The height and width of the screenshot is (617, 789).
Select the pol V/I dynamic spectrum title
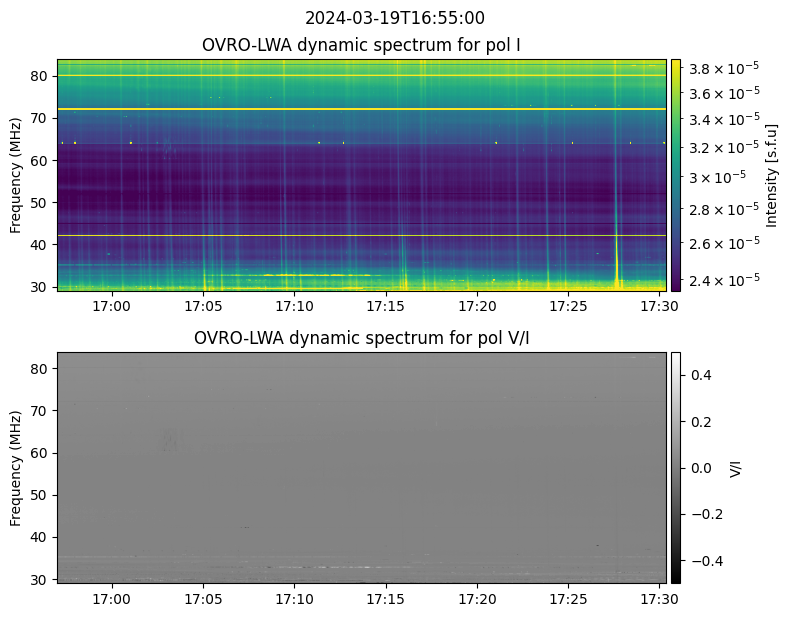pos(361,338)
